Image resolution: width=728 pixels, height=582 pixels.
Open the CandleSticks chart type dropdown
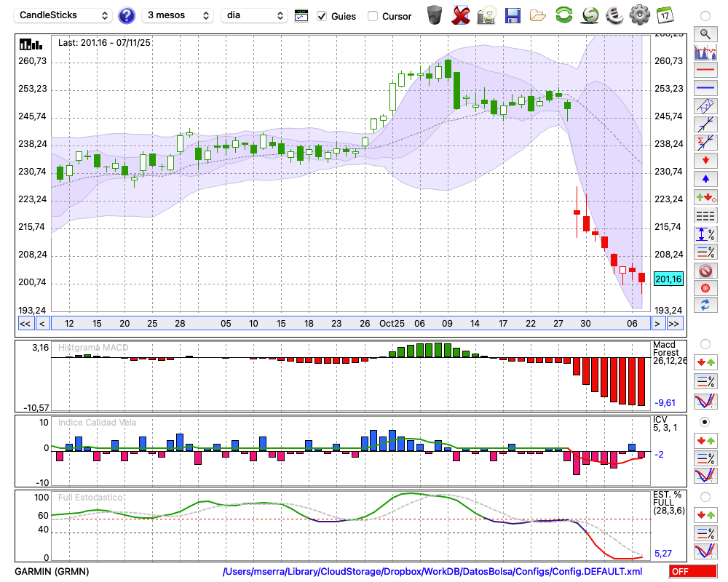point(64,15)
